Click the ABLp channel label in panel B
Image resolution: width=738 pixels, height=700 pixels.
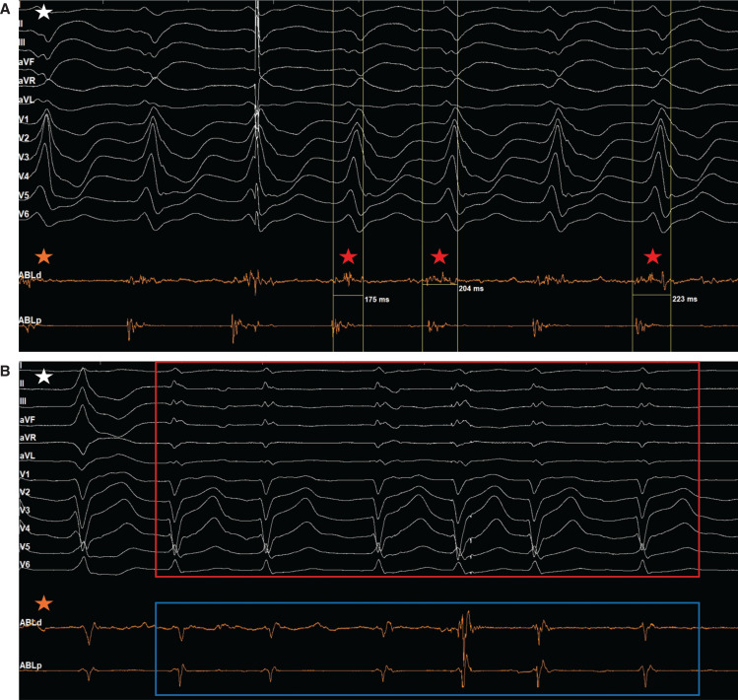click(x=31, y=665)
